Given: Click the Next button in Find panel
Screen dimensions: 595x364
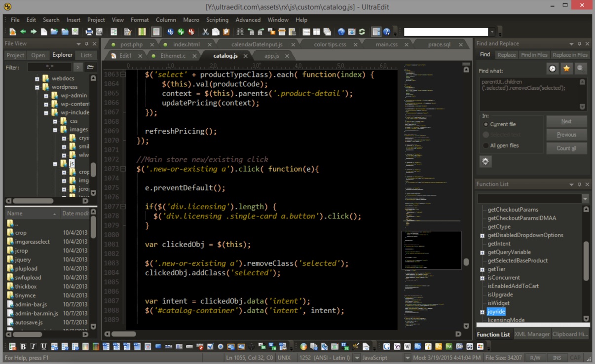Looking at the screenshot, I should tap(566, 121).
